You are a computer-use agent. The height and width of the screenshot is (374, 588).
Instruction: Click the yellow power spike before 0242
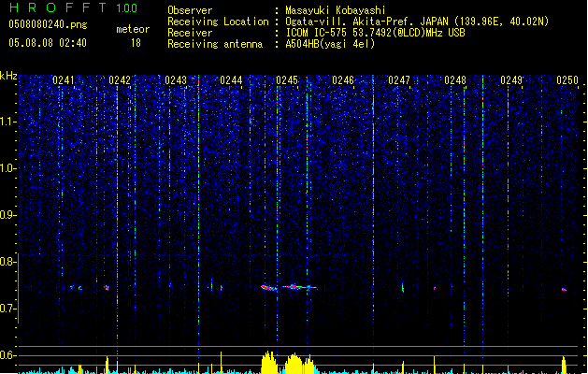(x=108, y=365)
